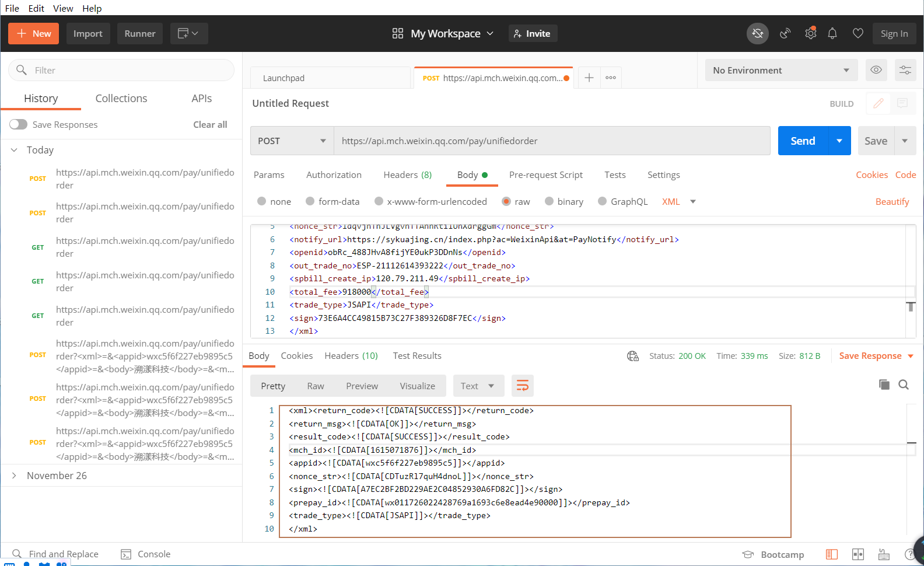This screenshot has width=924, height=566.
Task: Open the Bootcamp graduation cap
Action: [748, 554]
